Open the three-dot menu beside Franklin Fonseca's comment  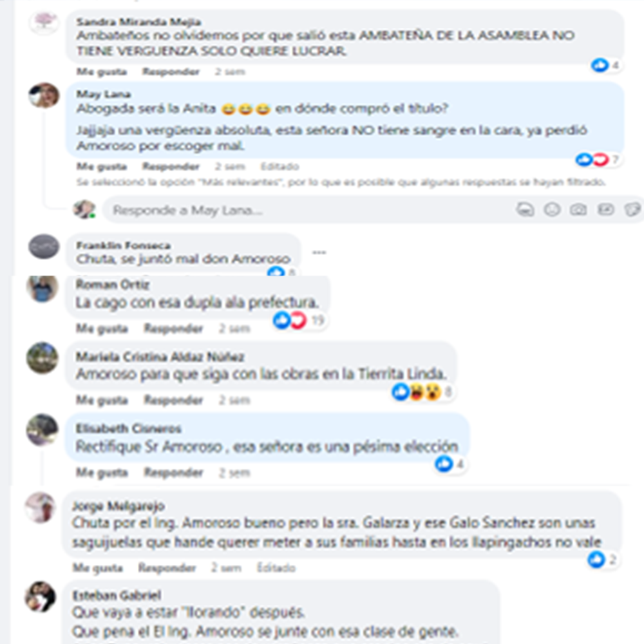click(319, 252)
